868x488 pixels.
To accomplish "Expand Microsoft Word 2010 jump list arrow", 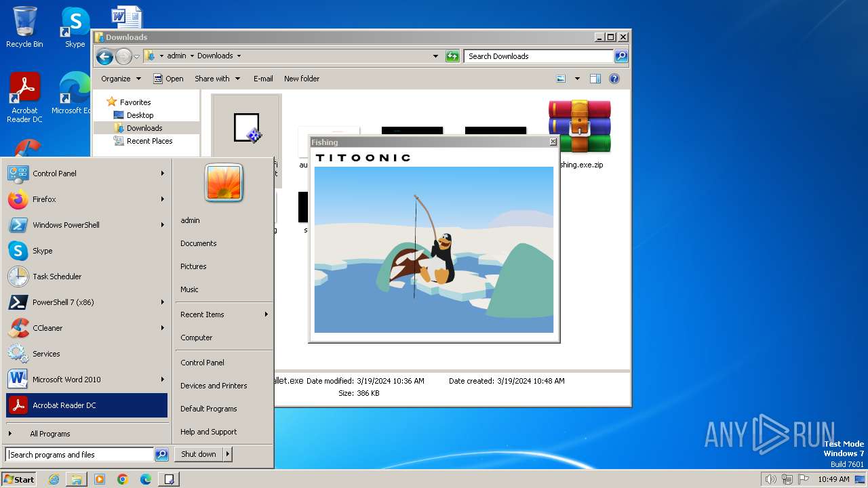I will (163, 380).
